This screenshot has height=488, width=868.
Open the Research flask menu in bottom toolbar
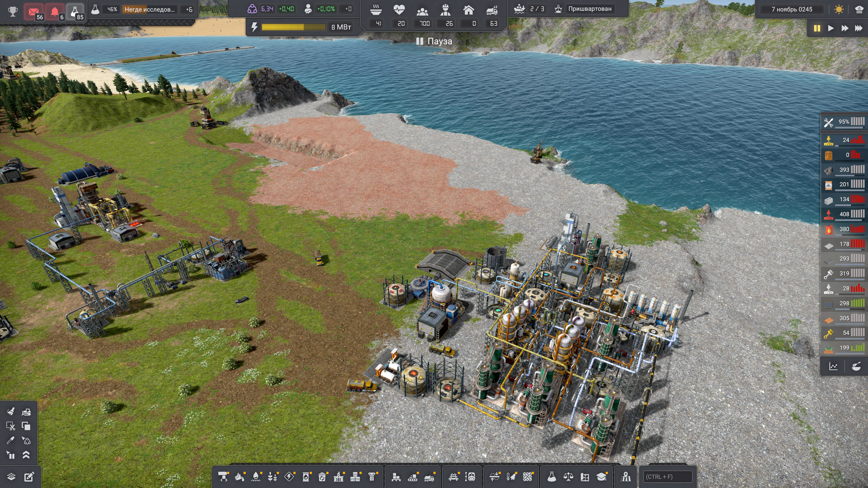tap(552, 477)
